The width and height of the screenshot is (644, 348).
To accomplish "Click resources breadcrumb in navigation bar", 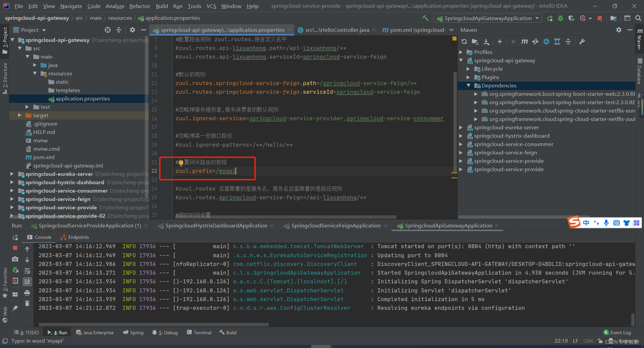I will click(x=120, y=18).
